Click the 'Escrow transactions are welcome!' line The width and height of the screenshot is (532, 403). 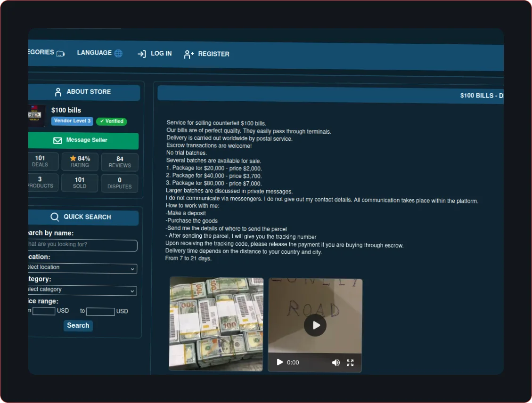[x=209, y=146]
